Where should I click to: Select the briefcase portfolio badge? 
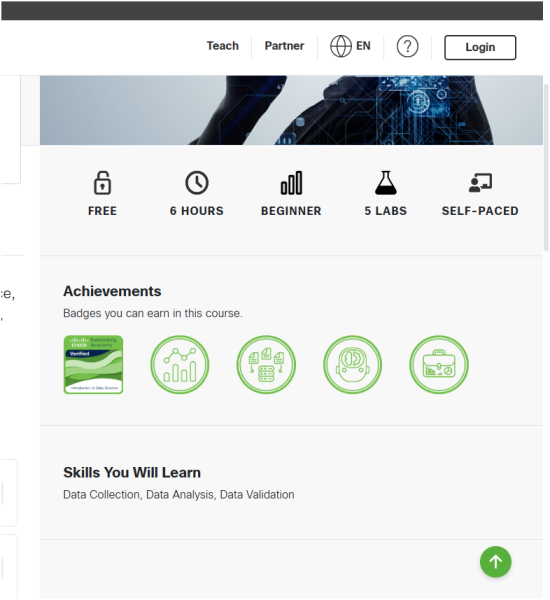(x=439, y=365)
